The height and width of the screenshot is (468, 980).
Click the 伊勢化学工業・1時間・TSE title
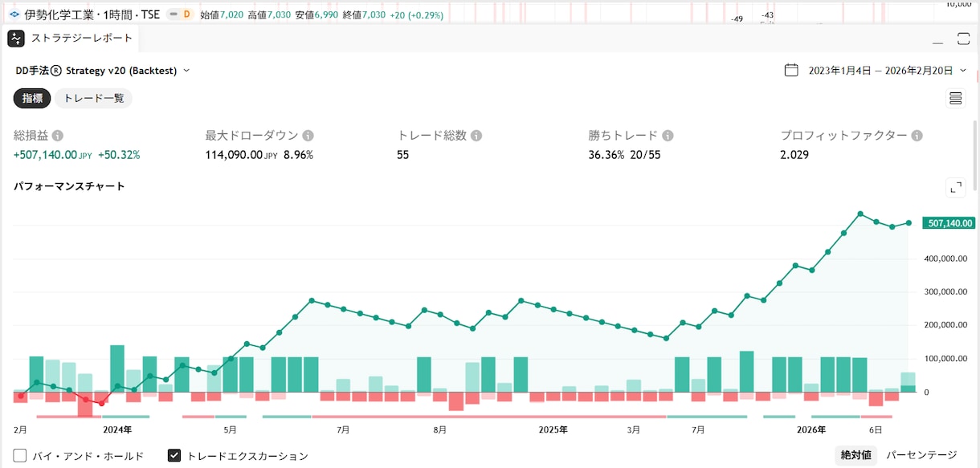[x=92, y=14]
